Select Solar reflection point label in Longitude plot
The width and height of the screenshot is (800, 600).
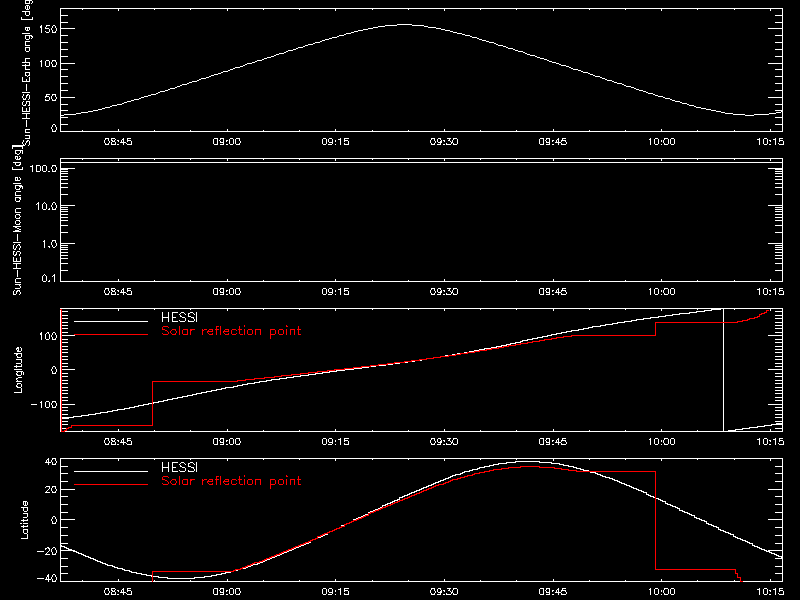231,331
